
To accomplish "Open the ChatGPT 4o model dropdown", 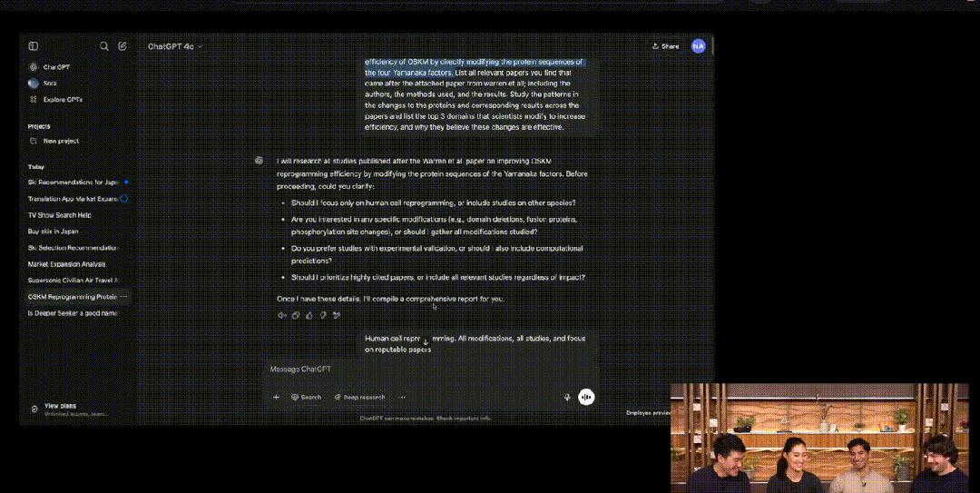I will click(175, 46).
